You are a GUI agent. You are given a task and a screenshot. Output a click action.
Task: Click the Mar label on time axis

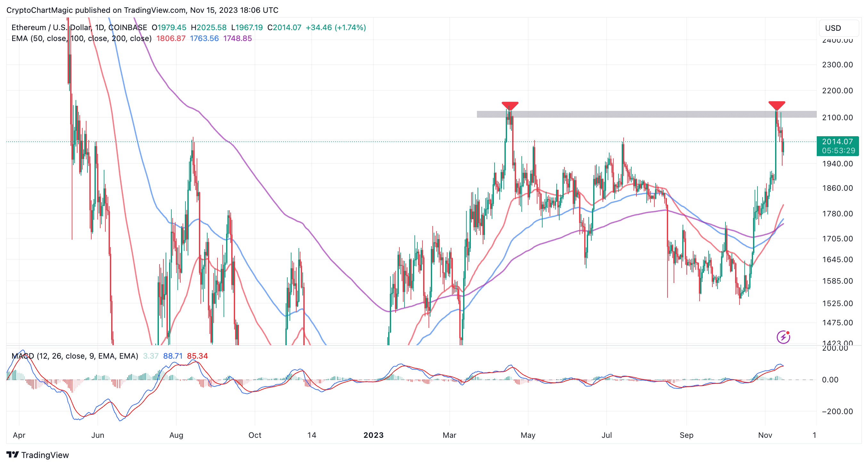449,435
